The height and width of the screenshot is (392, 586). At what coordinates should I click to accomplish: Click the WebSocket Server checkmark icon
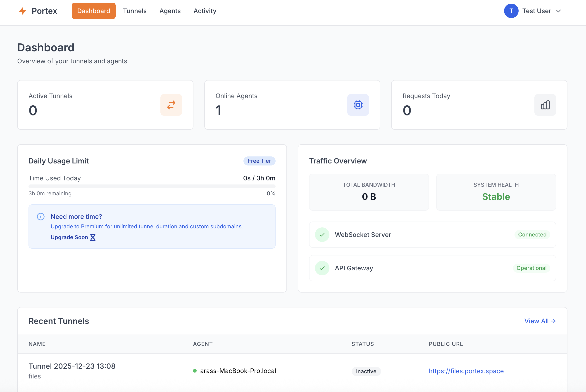coord(322,234)
